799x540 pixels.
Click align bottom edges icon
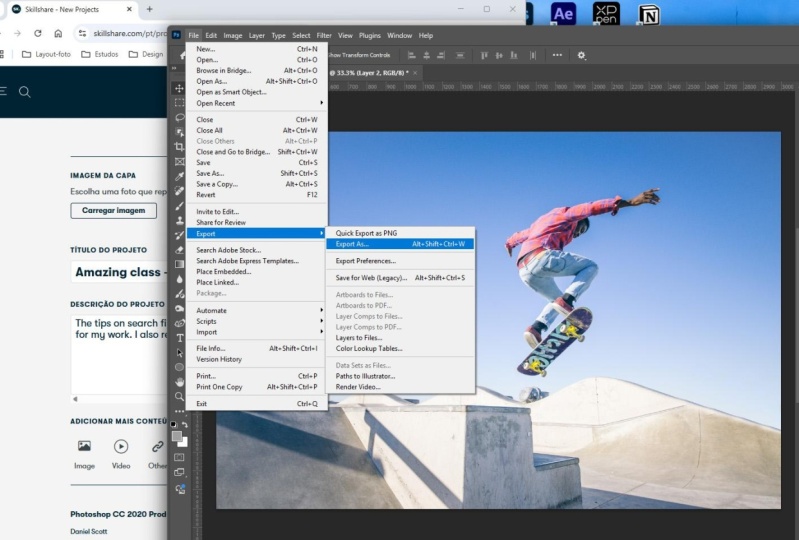pos(514,55)
